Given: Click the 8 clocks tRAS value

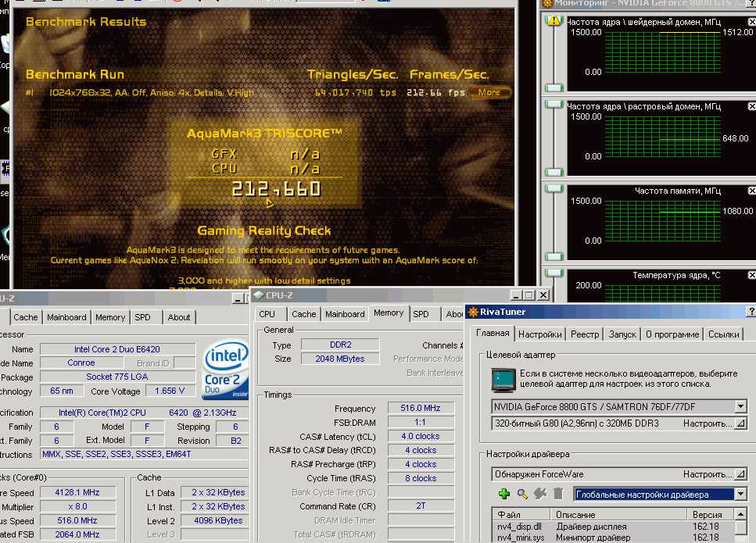Looking at the screenshot, I should tap(421, 478).
